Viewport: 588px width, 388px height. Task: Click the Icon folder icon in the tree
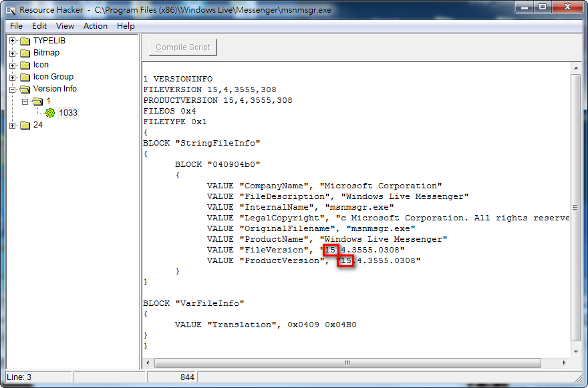click(x=25, y=65)
